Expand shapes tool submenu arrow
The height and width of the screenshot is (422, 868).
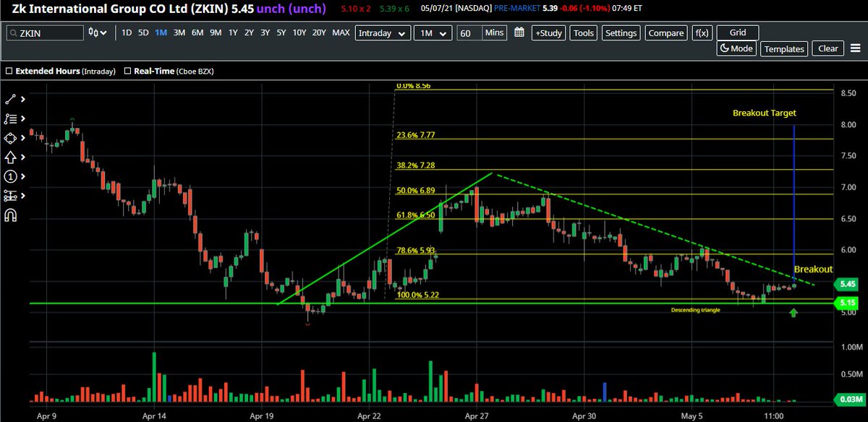coord(23,138)
